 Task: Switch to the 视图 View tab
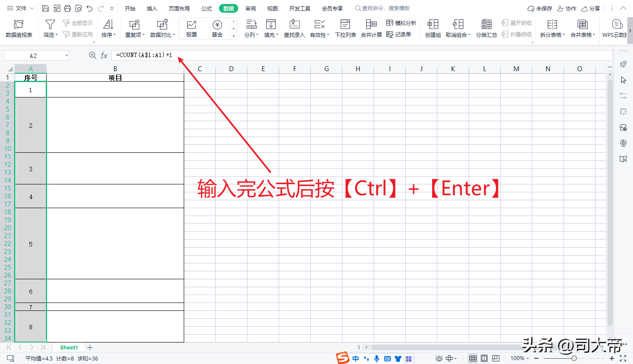[273, 8]
